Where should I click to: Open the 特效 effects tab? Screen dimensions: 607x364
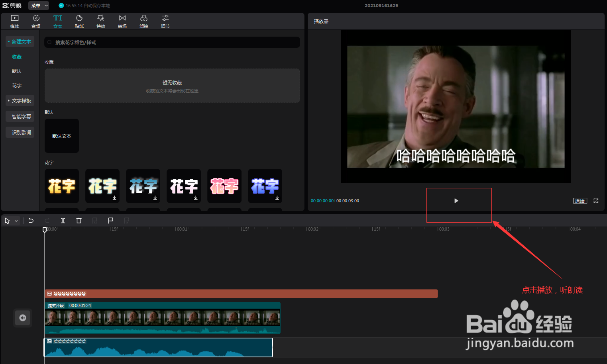101,22
